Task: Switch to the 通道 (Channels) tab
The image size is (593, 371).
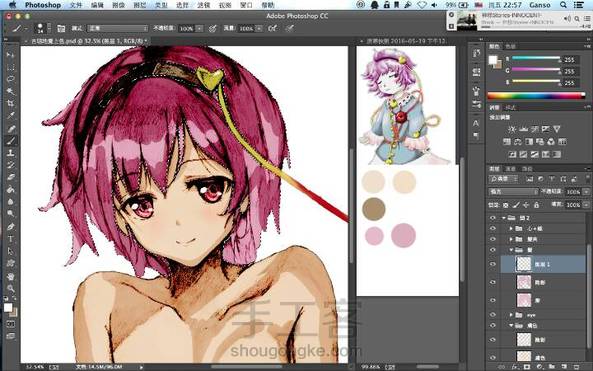Action: [511, 169]
